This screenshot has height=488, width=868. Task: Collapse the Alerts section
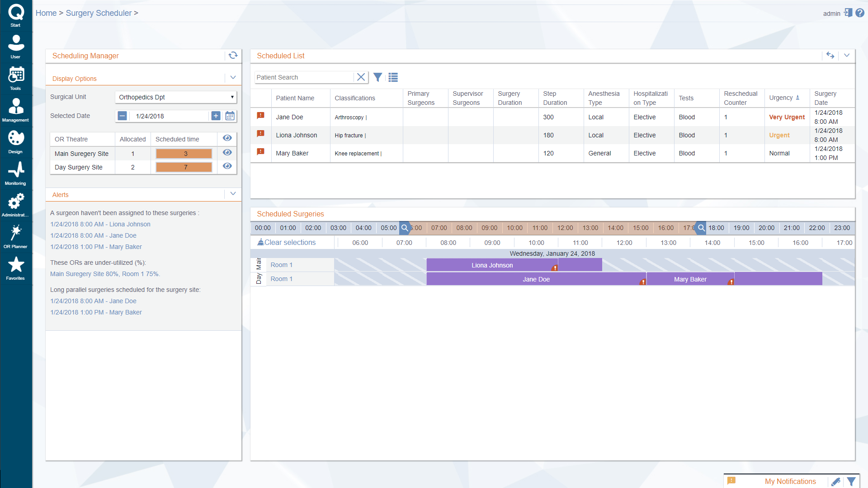click(x=233, y=194)
